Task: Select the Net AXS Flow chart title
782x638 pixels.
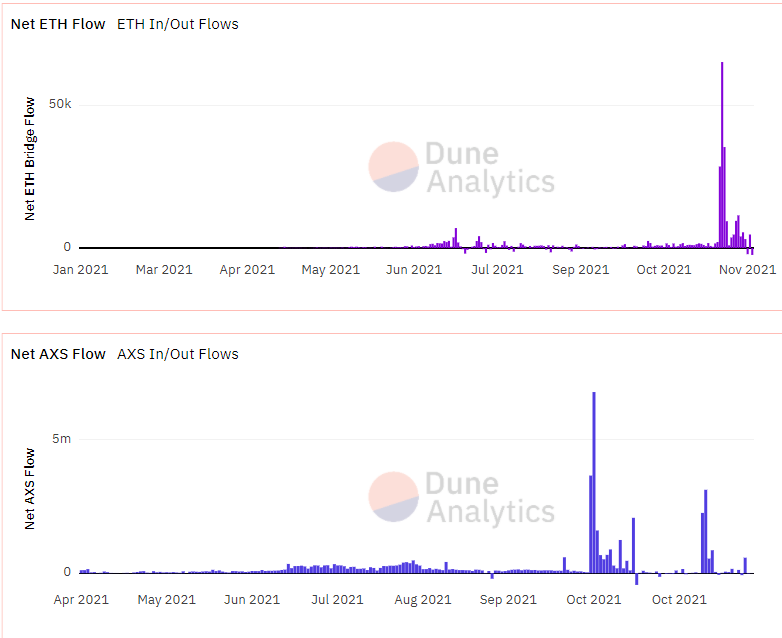Action: point(58,354)
